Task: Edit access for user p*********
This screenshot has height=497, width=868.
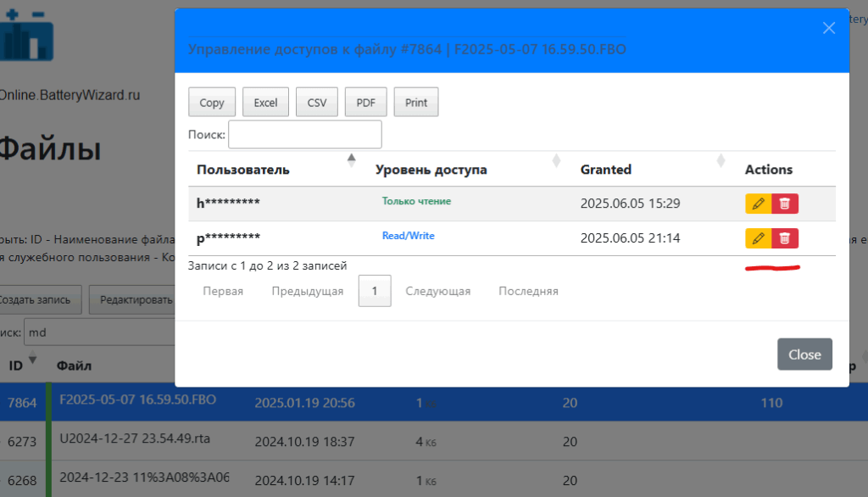Action: (758, 238)
